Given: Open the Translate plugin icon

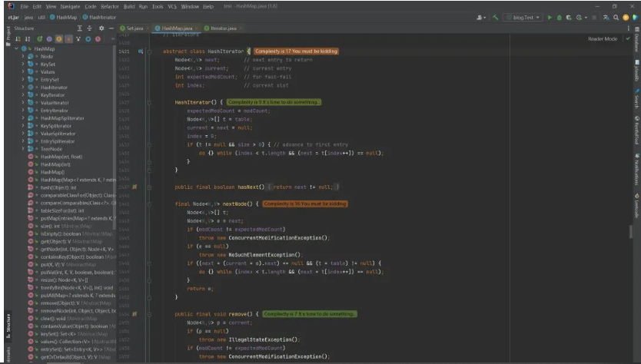Looking at the screenshot, I should tap(606, 18).
